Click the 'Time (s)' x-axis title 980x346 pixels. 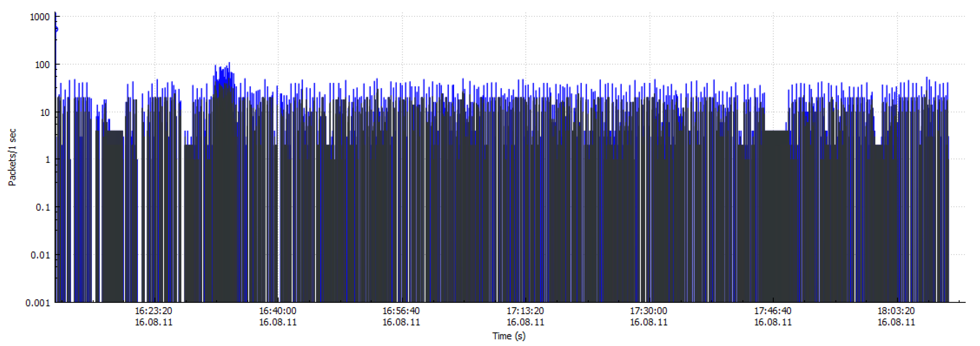point(509,336)
